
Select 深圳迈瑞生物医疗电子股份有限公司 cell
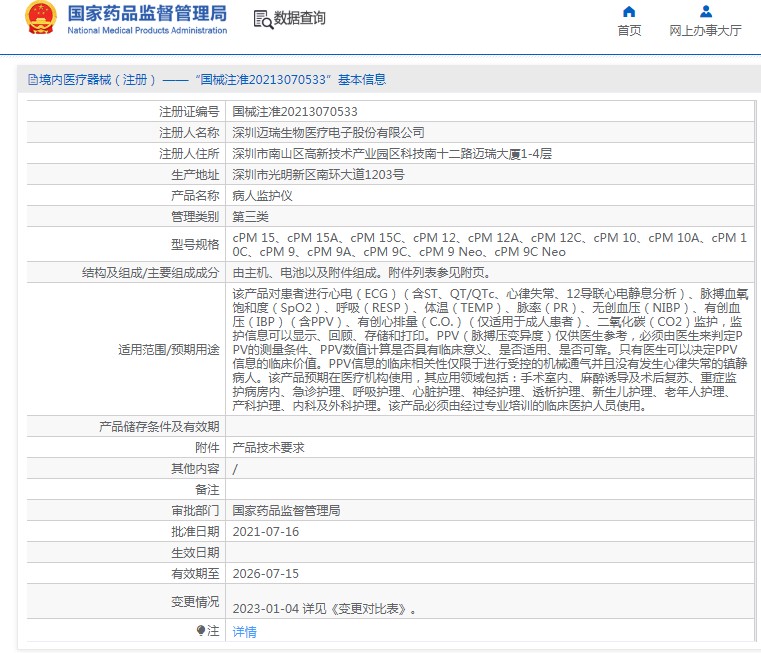click(328, 133)
